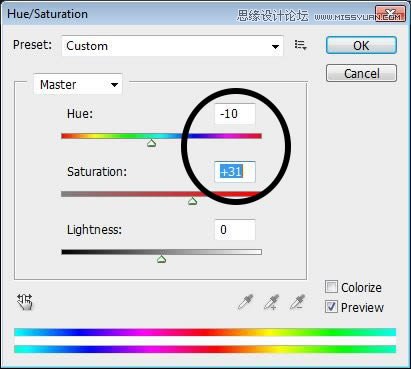Click the Saturation slider handle
The image size is (411, 369).
pyautogui.click(x=192, y=201)
